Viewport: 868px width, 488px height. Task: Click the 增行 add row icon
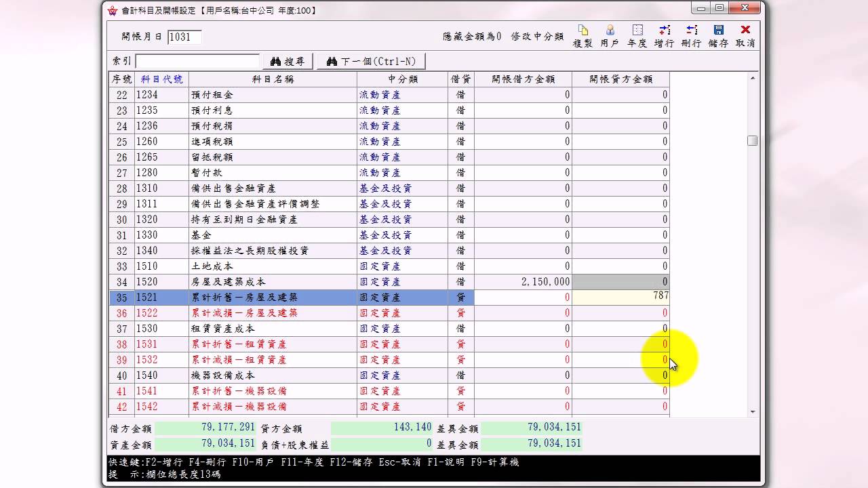[664, 36]
